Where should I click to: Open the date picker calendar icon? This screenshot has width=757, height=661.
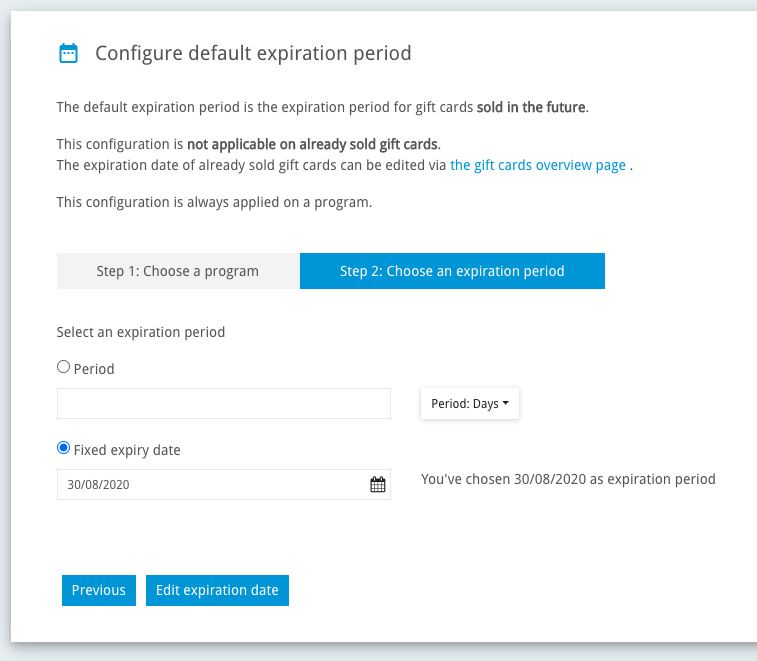click(378, 484)
